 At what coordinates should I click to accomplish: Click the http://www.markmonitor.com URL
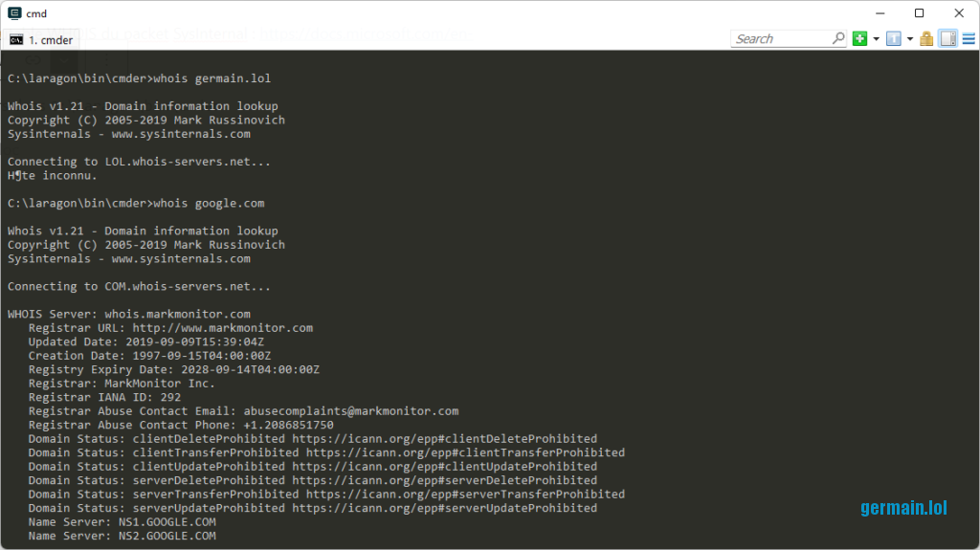point(223,328)
